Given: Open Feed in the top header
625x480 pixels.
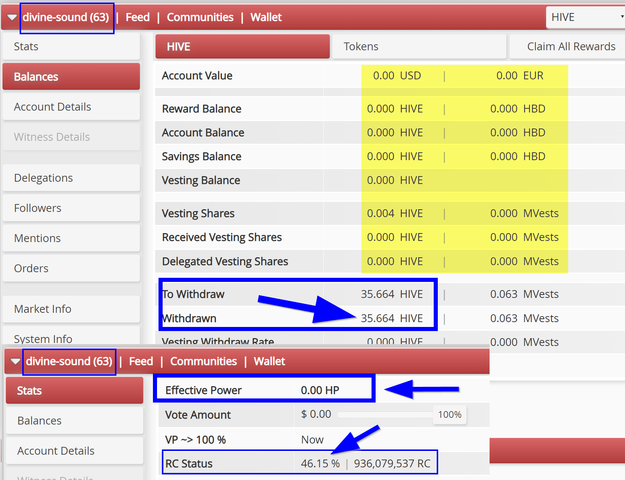Looking at the screenshot, I should point(138,17).
